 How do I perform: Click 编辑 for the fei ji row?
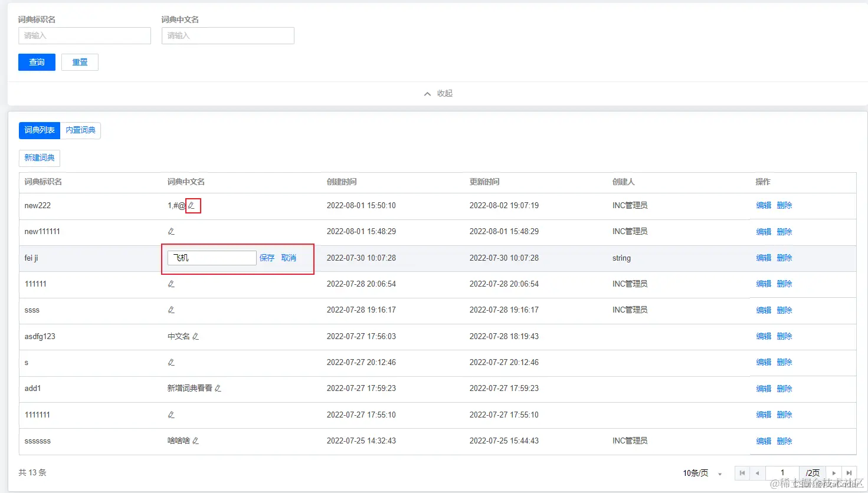pyautogui.click(x=764, y=258)
